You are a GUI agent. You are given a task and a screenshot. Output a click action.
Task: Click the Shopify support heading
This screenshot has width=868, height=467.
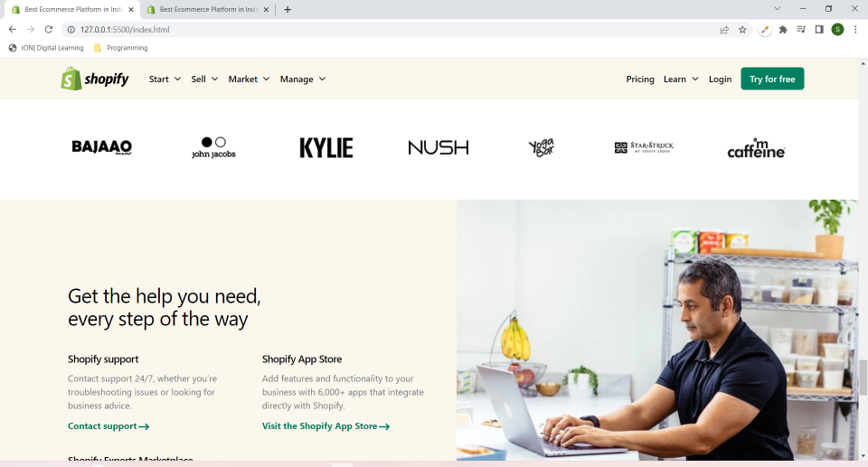coord(103,360)
